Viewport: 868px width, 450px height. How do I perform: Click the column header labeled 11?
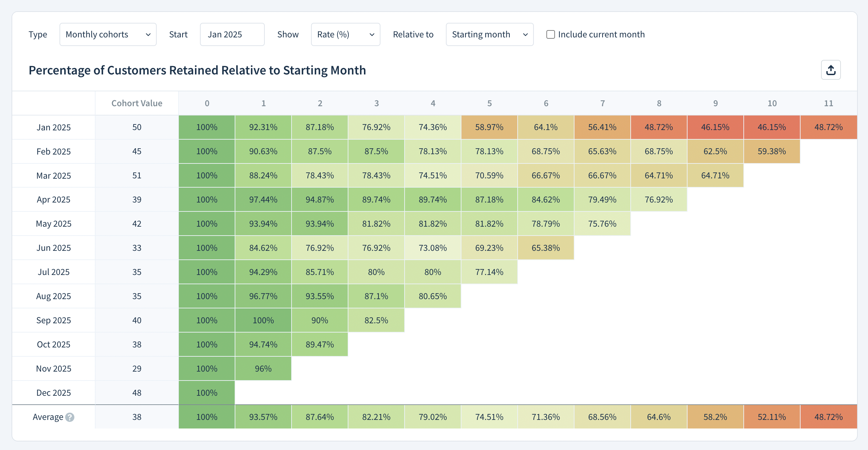828,103
